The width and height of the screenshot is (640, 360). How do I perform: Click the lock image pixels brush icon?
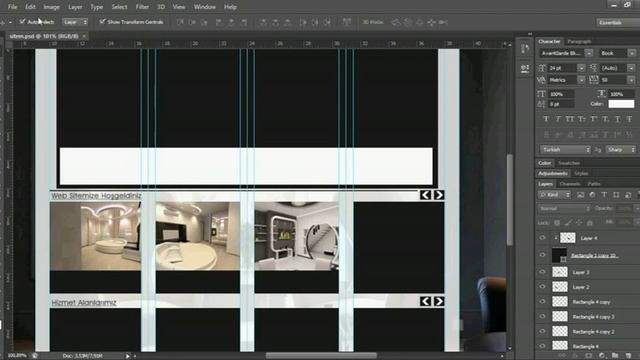click(x=568, y=223)
